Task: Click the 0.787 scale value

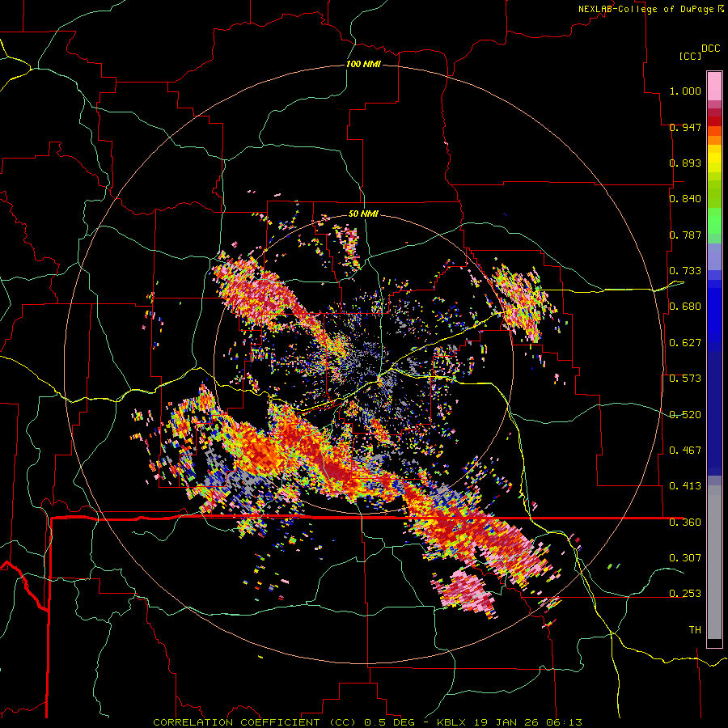Action: coord(685,235)
